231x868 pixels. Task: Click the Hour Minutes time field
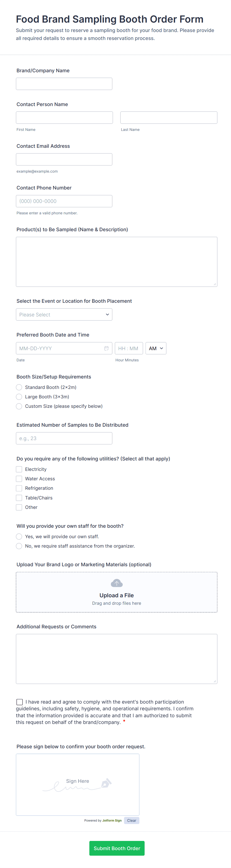128,348
